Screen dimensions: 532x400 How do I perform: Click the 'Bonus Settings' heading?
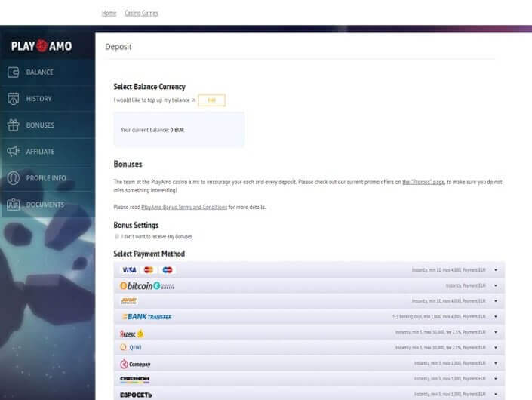(x=136, y=225)
